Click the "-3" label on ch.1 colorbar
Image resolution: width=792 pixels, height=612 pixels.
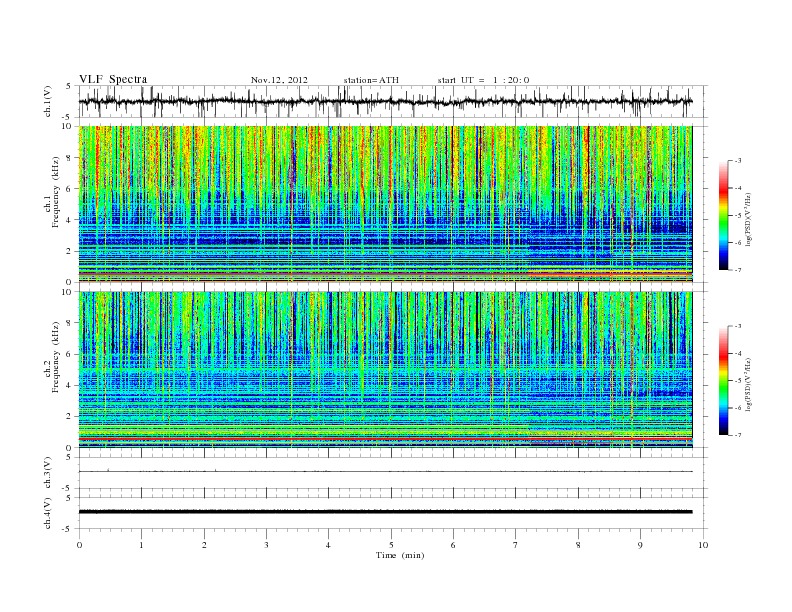[738, 161]
